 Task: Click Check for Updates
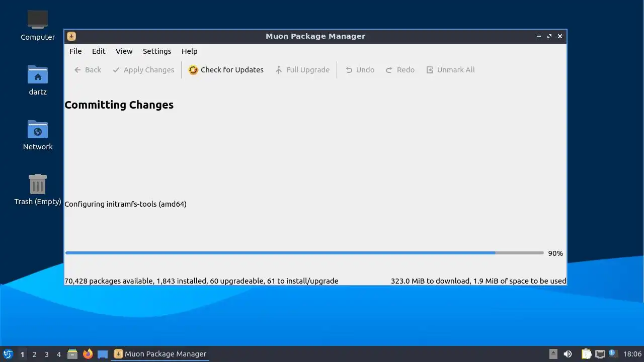[226, 70]
